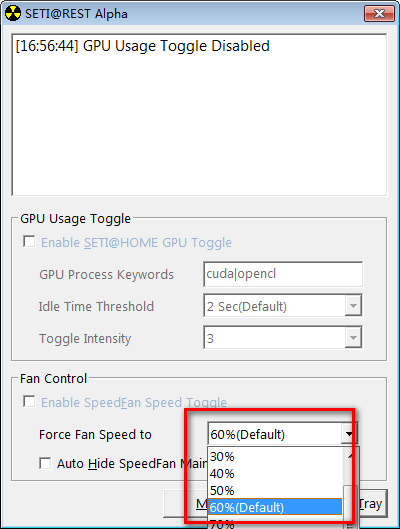Click inside the log message area
The height and width of the screenshot is (529, 400).
coord(199,115)
